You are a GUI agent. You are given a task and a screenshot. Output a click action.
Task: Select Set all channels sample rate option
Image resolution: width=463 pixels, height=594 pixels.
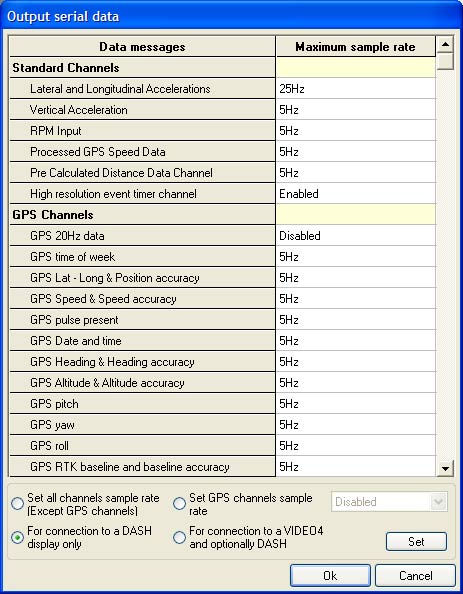(x=17, y=504)
